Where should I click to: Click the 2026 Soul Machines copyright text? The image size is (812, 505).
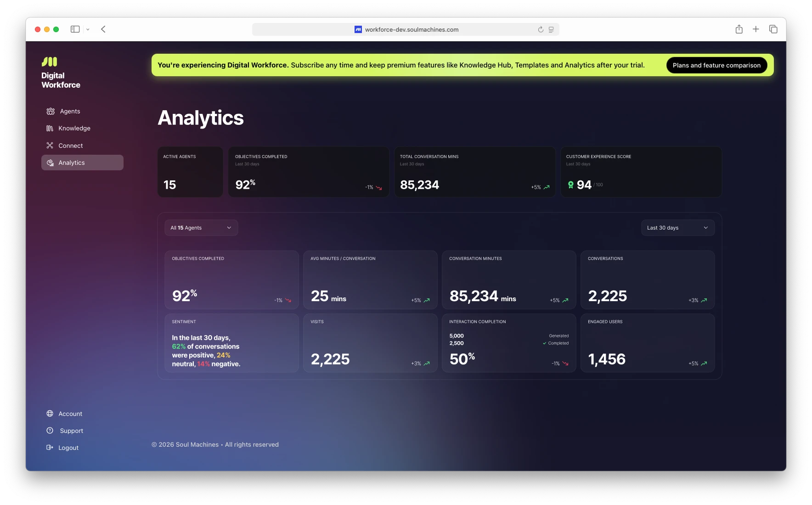coord(215,444)
